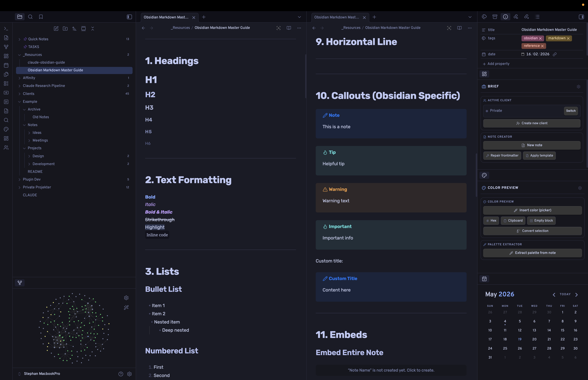Screen dimensions: 588x380
Task: Click the people icon in the left ribbon
Action: [x=6, y=148]
